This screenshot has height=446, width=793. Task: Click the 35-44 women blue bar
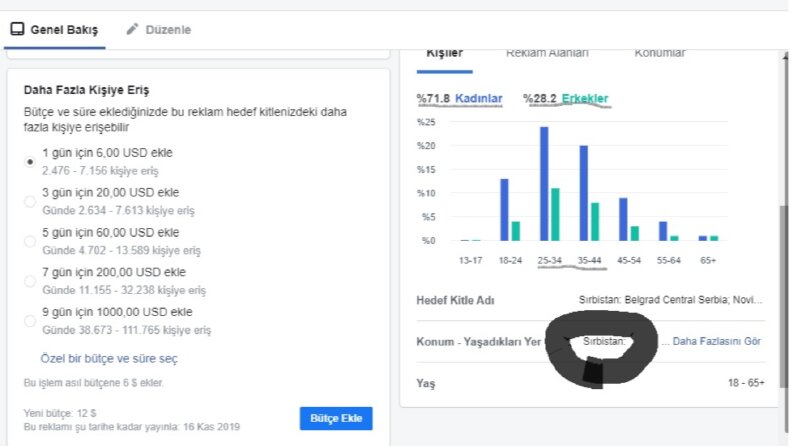(x=584, y=193)
